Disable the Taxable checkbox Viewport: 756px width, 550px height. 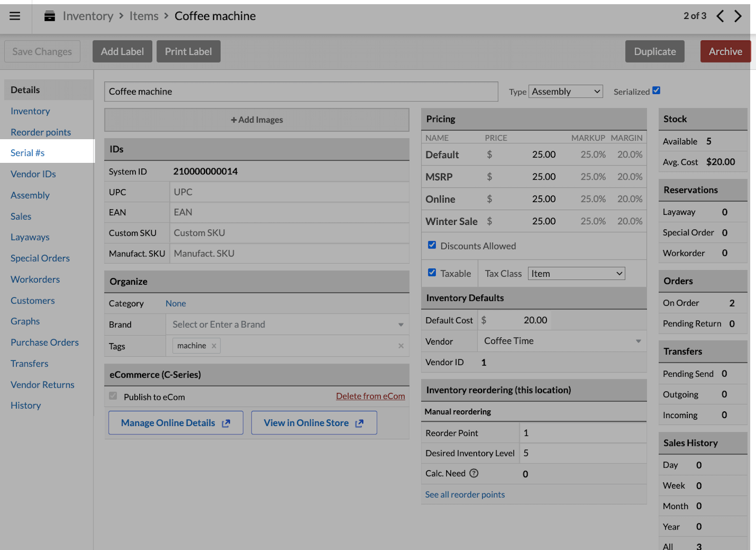(432, 273)
